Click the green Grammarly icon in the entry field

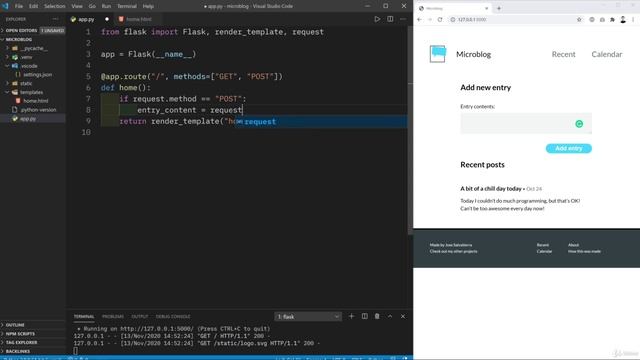(x=579, y=124)
